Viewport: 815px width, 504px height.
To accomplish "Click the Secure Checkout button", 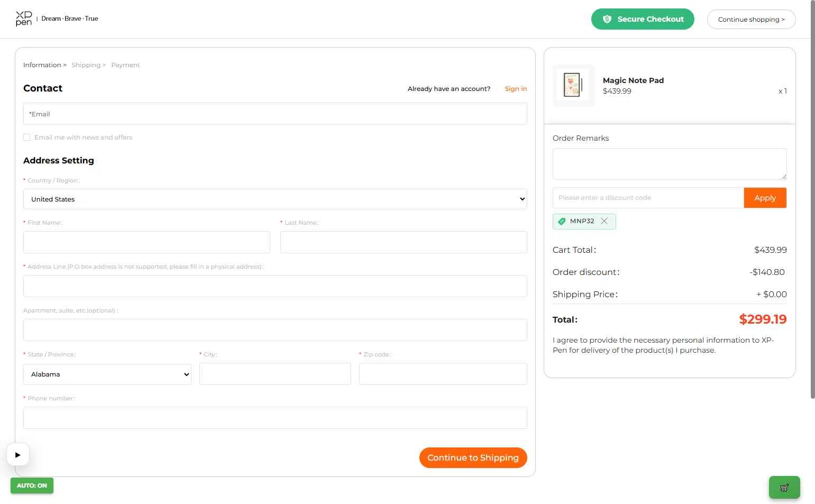I will (643, 19).
